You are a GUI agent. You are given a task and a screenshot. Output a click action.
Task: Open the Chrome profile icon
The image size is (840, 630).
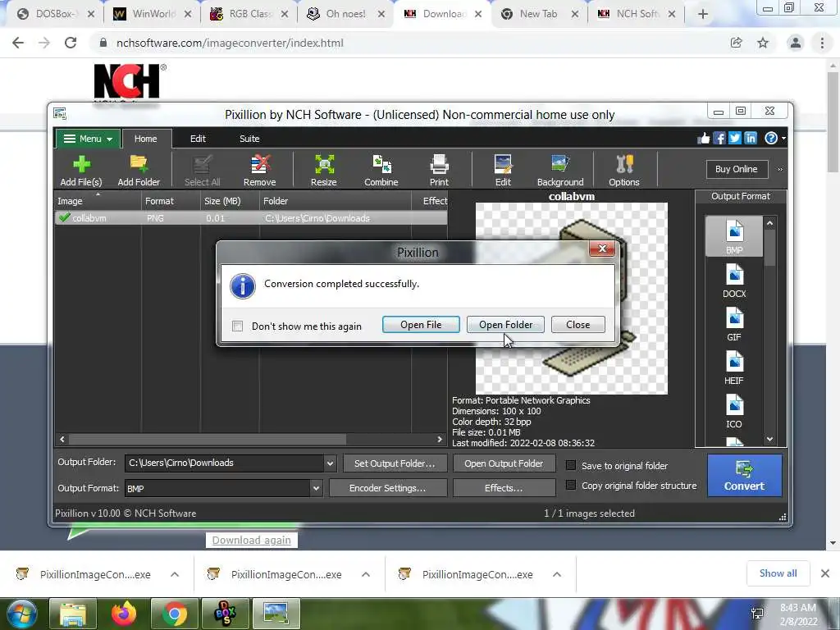pos(796,43)
